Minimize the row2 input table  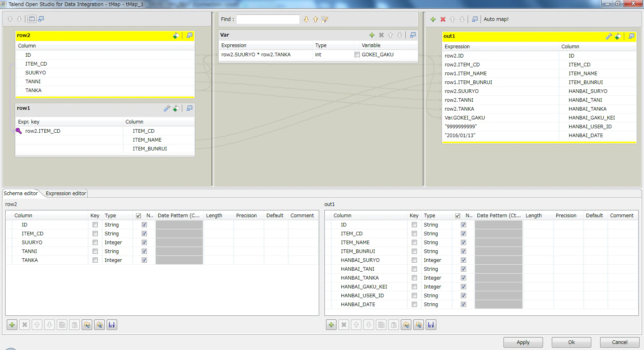(x=190, y=35)
